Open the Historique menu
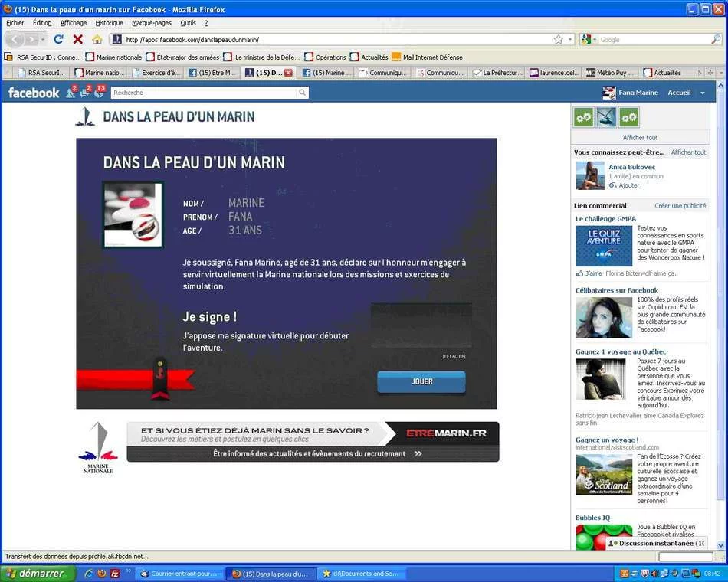This screenshot has width=728, height=582. click(x=109, y=23)
